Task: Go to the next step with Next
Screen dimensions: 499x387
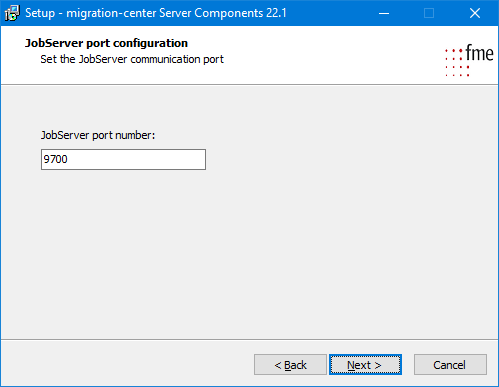Action: click(365, 365)
